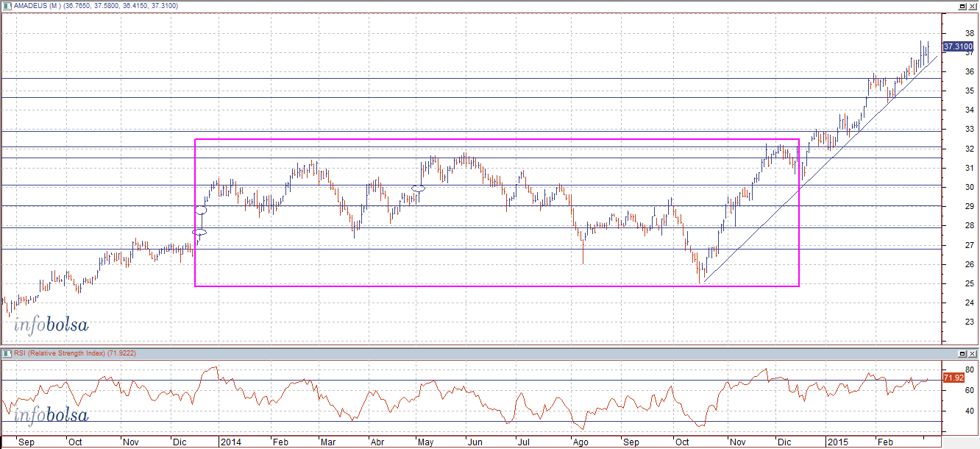The width and height of the screenshot is (980, 449).
Task: Click the 33 price axis label
Action: pyautogui.click(x=970, y=130)
